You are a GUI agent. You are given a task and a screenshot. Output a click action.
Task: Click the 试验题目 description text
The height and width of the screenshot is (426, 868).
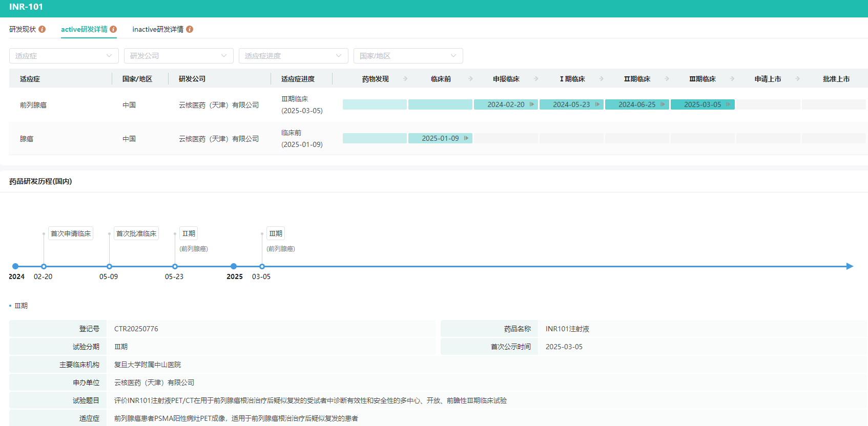(311, 400)
